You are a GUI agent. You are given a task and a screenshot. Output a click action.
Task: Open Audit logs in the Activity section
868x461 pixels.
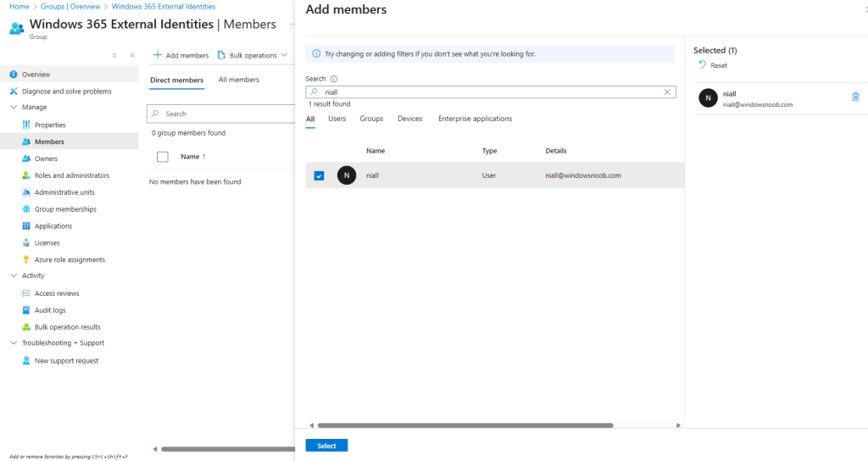tap(50, 310)
